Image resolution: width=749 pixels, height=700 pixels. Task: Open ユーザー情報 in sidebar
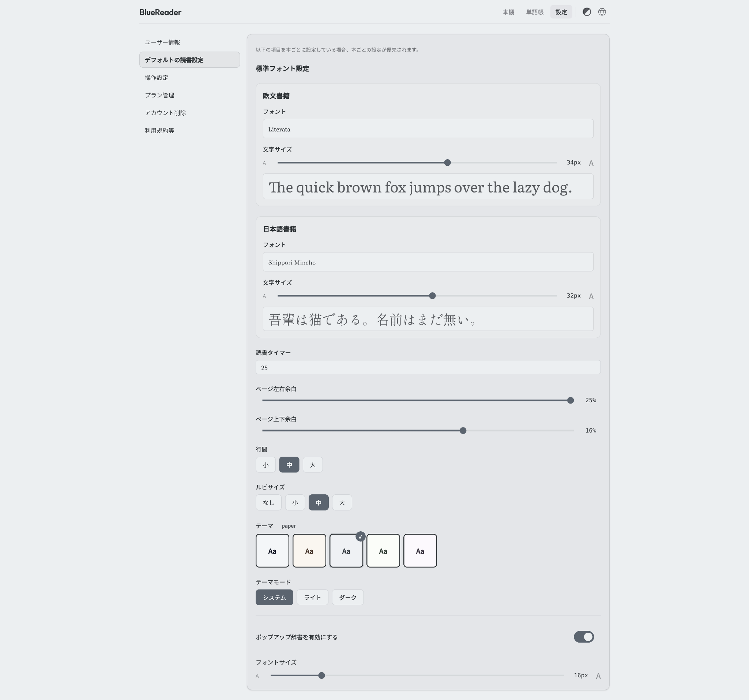pos(189,42)
